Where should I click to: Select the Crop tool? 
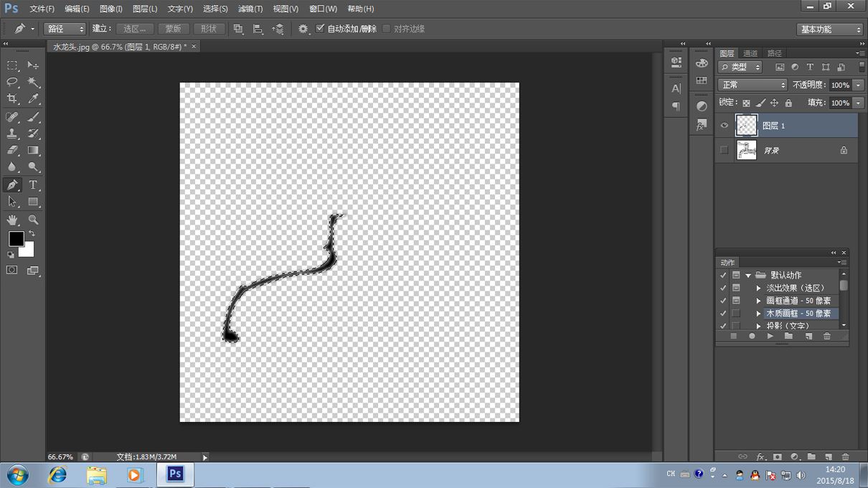tap(12, 99)
